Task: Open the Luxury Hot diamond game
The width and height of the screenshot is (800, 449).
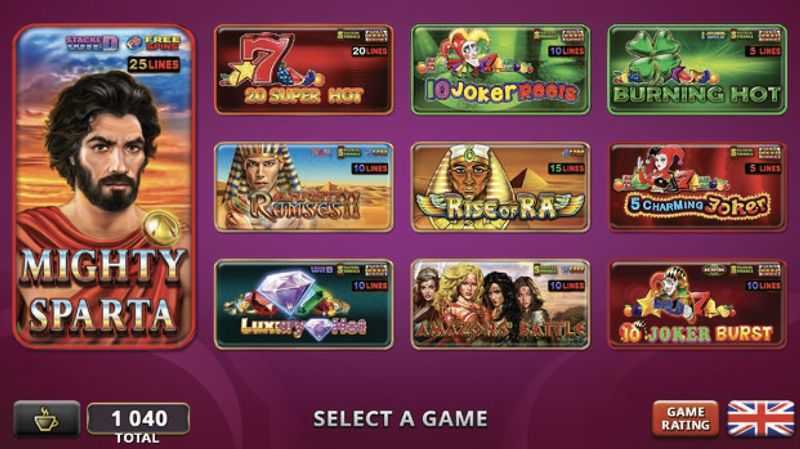Action: (304, 305)
